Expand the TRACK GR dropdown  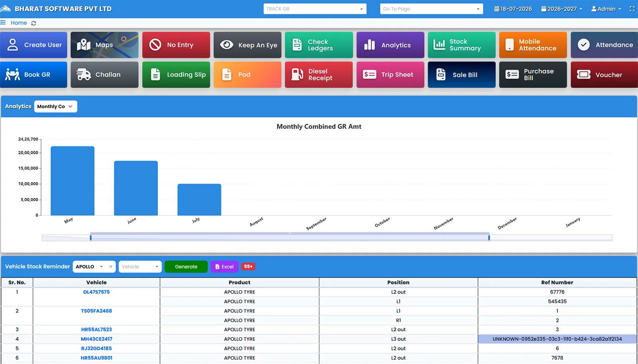(x=315, y=9)
